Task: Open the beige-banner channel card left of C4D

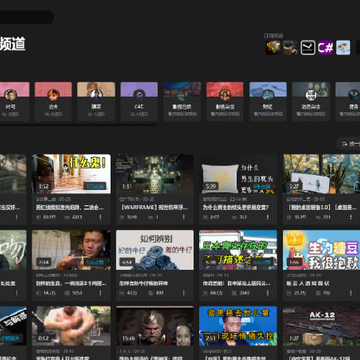Action: [x=96, y=102]
